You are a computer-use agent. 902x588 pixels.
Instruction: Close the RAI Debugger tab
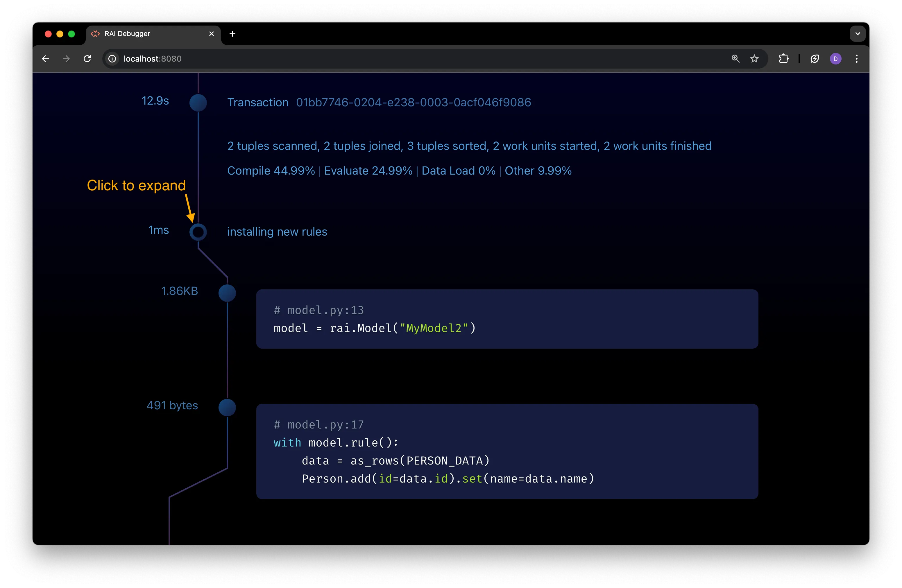(212, 34)
